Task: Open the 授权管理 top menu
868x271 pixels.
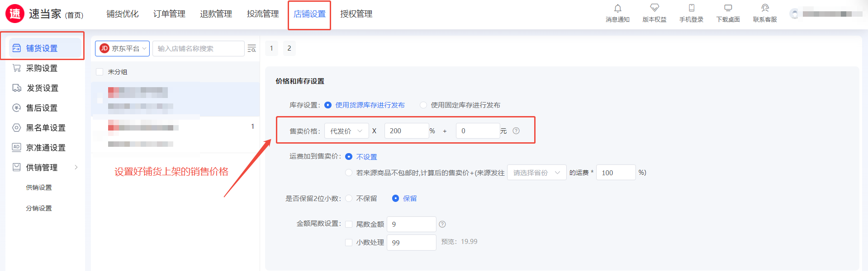Action: point(356,14)
